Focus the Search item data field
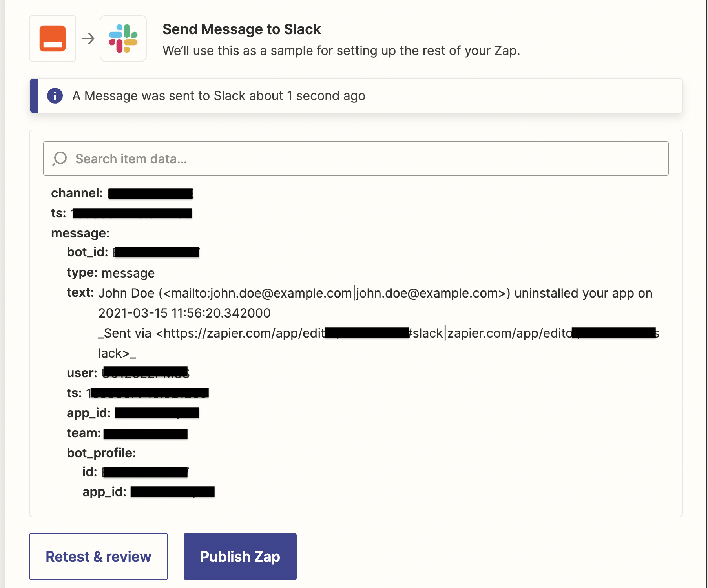This screenshot has height=588, width=708. pyautogui.click(x=356, y=159)
